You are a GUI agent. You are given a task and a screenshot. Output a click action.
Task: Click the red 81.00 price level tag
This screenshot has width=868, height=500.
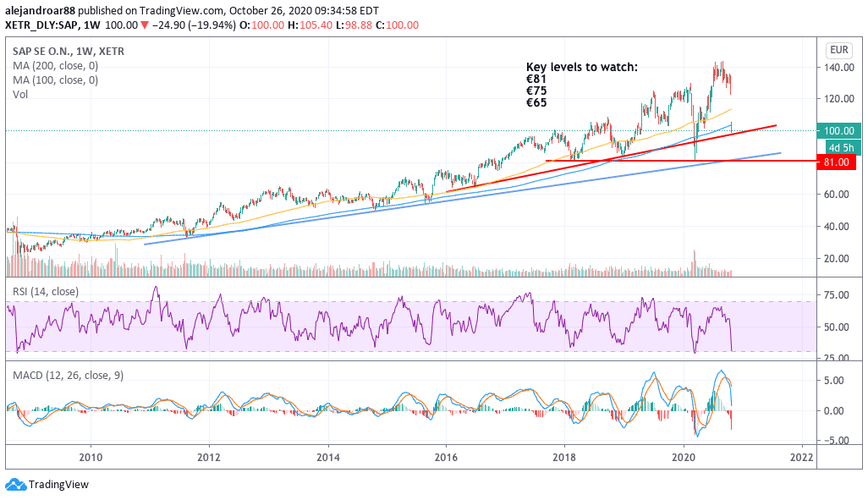[837, 162]
